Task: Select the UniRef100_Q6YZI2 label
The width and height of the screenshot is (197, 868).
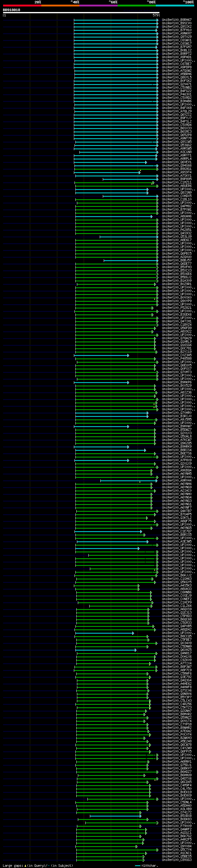Action: coord(177,115)
